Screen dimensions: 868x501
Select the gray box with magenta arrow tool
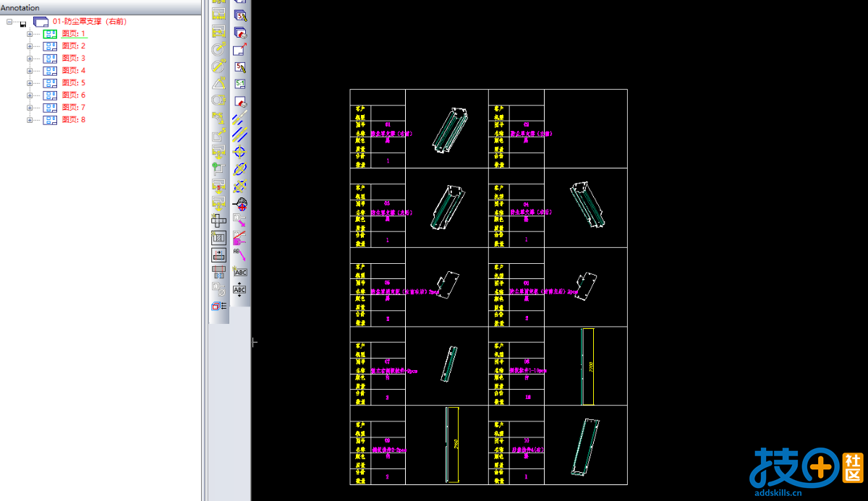click(241, 219)
